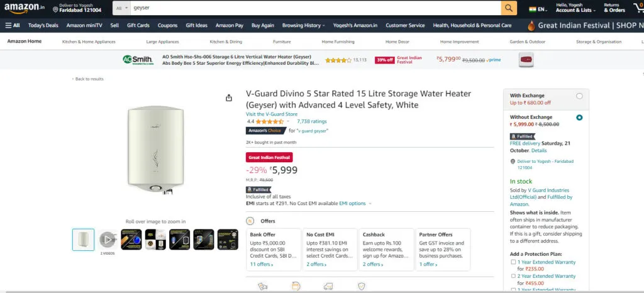View 1 offer under Partner Offers

point(428,264)
